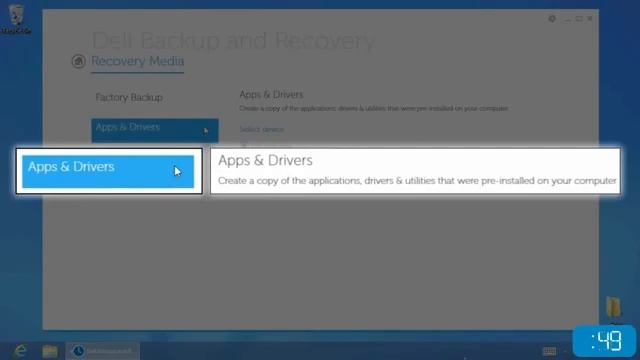Viewport: 640px width, 360px height.
Task: Minimize the Dell Backup and Recovery window
Action: click(568, 19)
